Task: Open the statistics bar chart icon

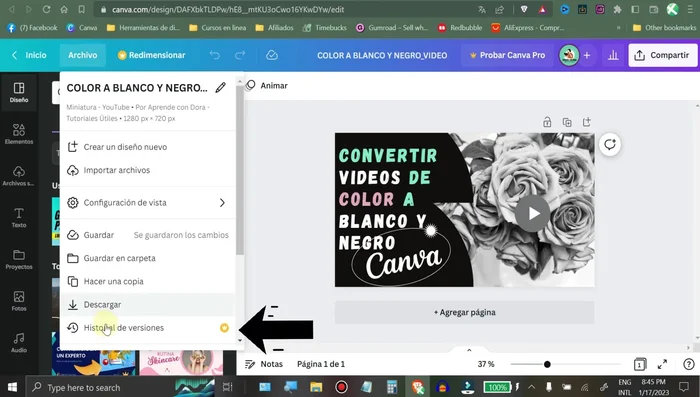Action: (613, 55)
